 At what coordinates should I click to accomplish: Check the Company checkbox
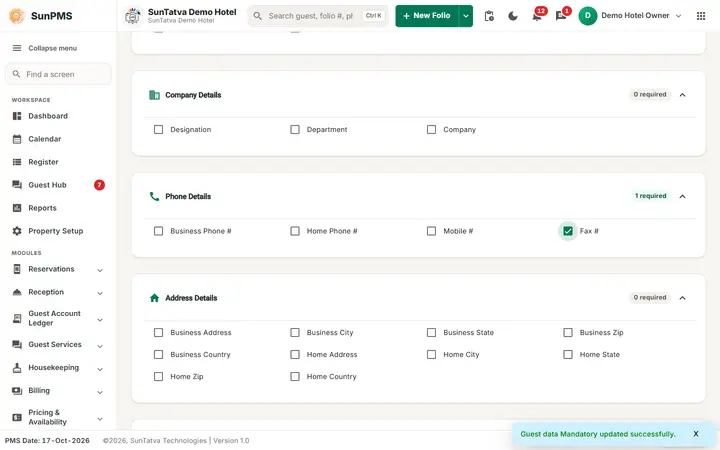431,129
